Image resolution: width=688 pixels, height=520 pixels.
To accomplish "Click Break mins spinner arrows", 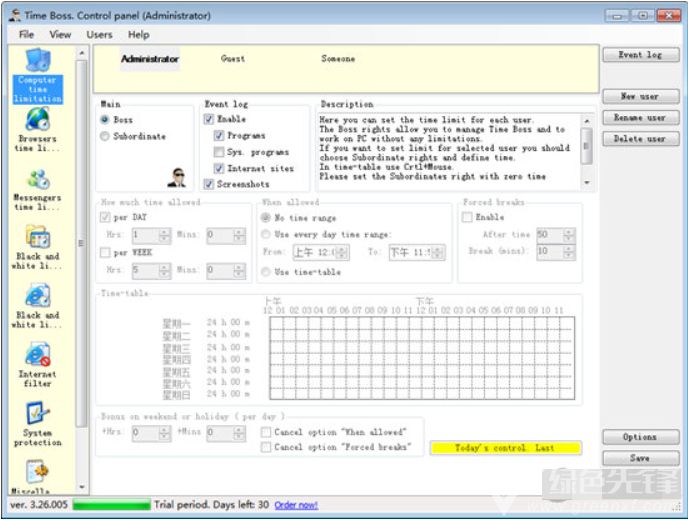I will pyautogui.click(x=569, y=252).
